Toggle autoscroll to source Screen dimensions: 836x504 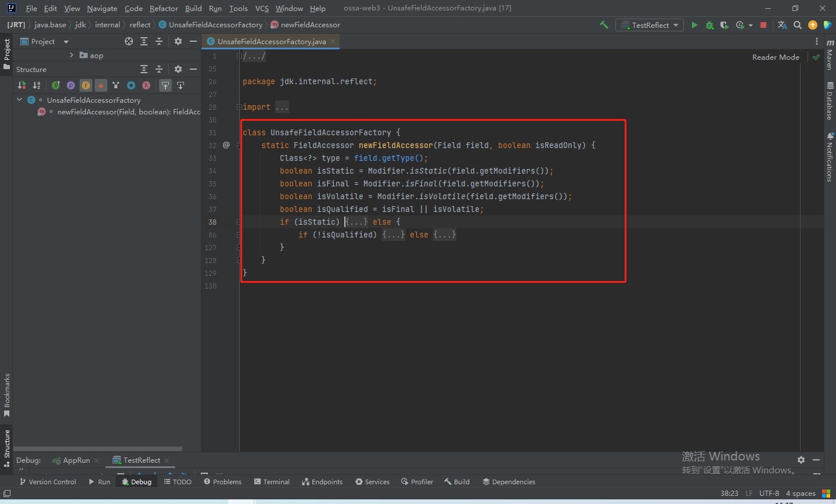point(165,85)
